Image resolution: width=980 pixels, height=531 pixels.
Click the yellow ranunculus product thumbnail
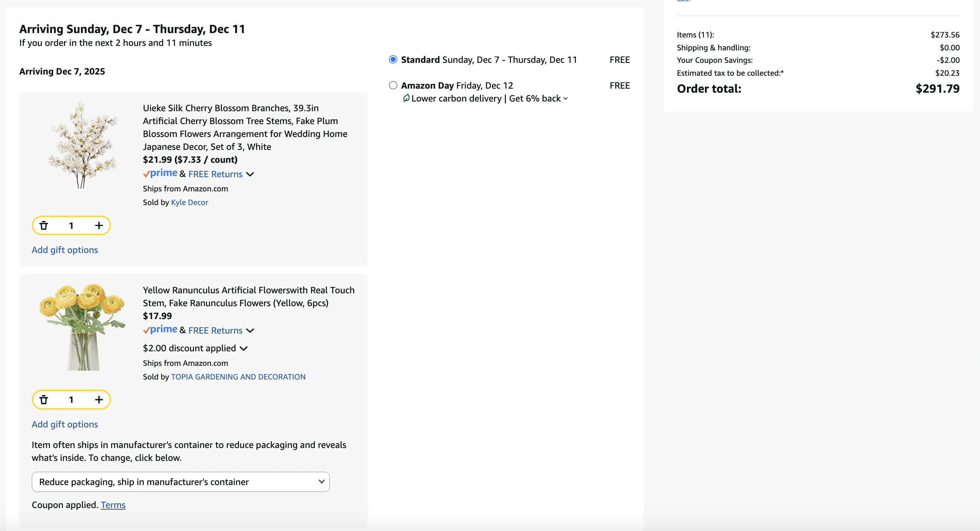click(82, 327)
